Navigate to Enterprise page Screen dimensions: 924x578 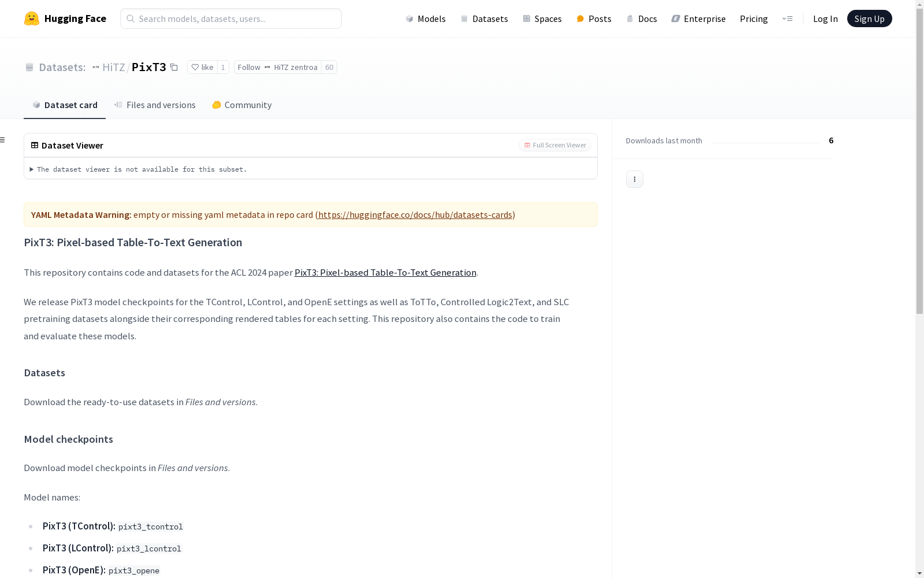[698, 18]
